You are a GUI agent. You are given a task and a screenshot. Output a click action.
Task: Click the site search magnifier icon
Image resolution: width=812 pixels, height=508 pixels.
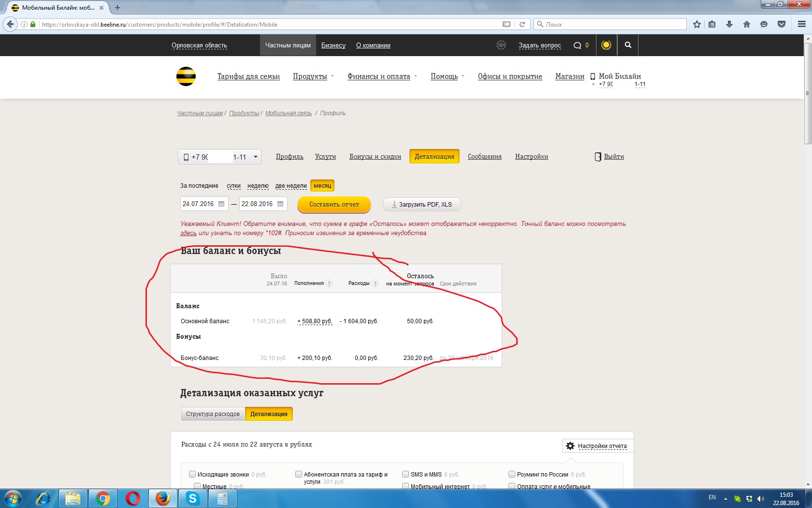tap(628, 45)
